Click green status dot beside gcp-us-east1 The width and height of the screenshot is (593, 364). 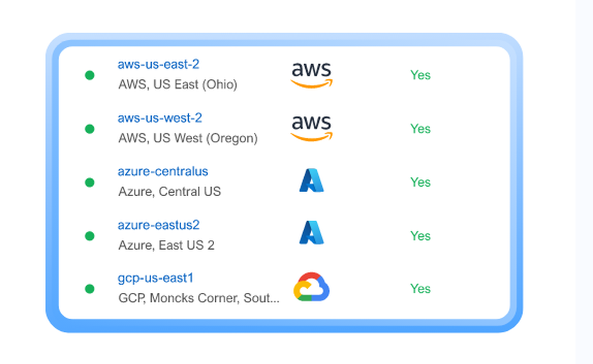[x=90, y=289]
